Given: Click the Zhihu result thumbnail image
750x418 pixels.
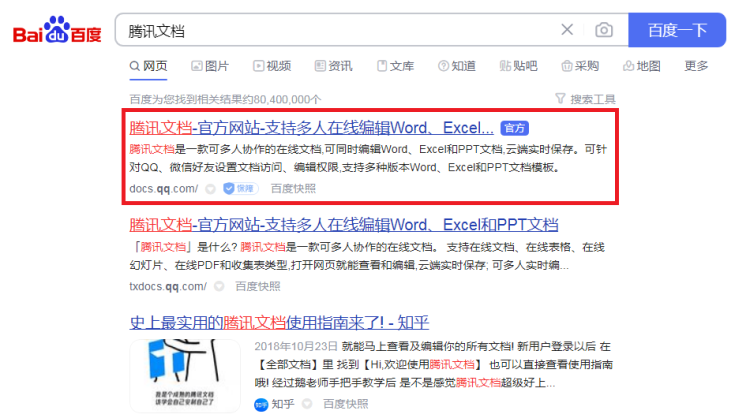Looking at the screenshot, I should point(185,376).
